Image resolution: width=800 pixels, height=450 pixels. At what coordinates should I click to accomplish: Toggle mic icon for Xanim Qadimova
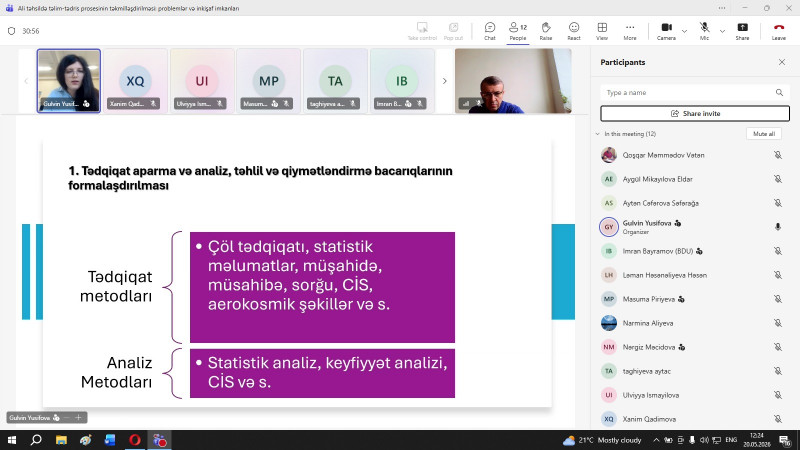click(778, 418)
